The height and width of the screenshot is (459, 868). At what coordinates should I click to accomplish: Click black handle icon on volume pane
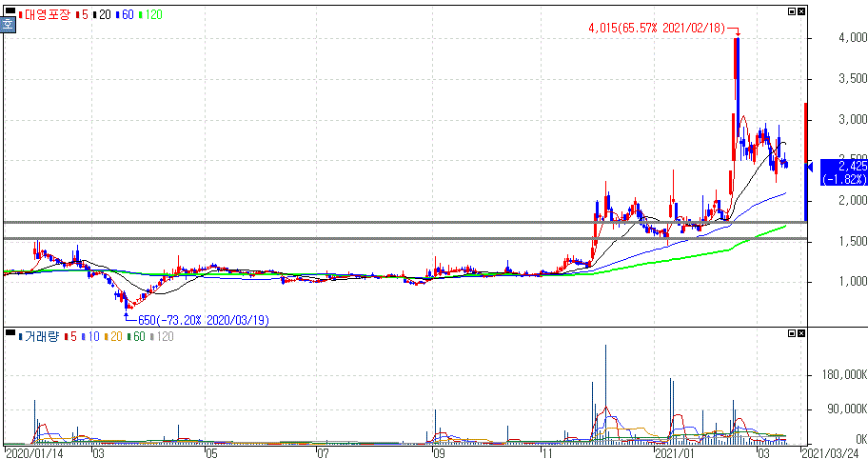[10, 332]
